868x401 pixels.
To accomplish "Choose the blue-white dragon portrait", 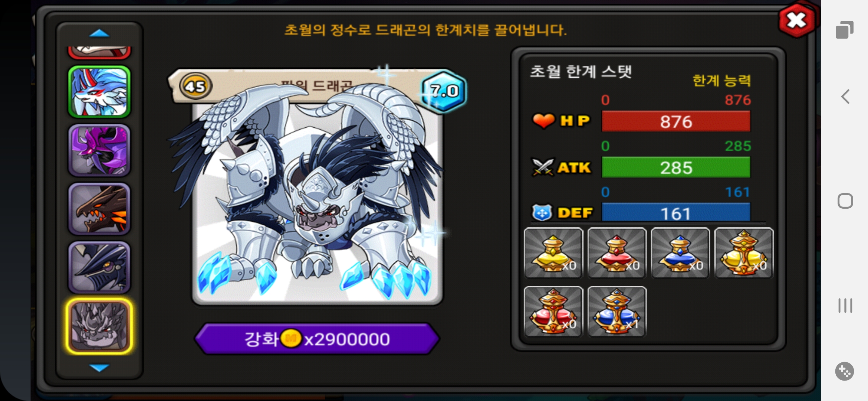I will (99, 92).
